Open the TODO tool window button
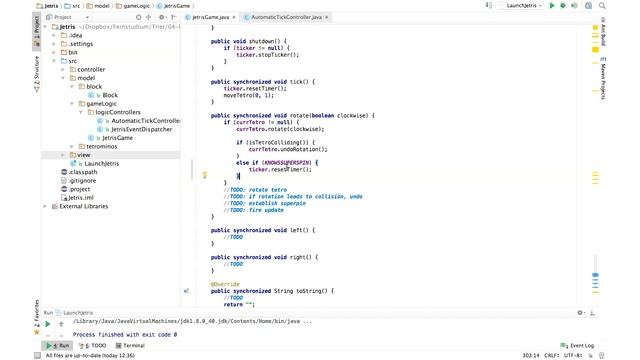 [92, 346]
